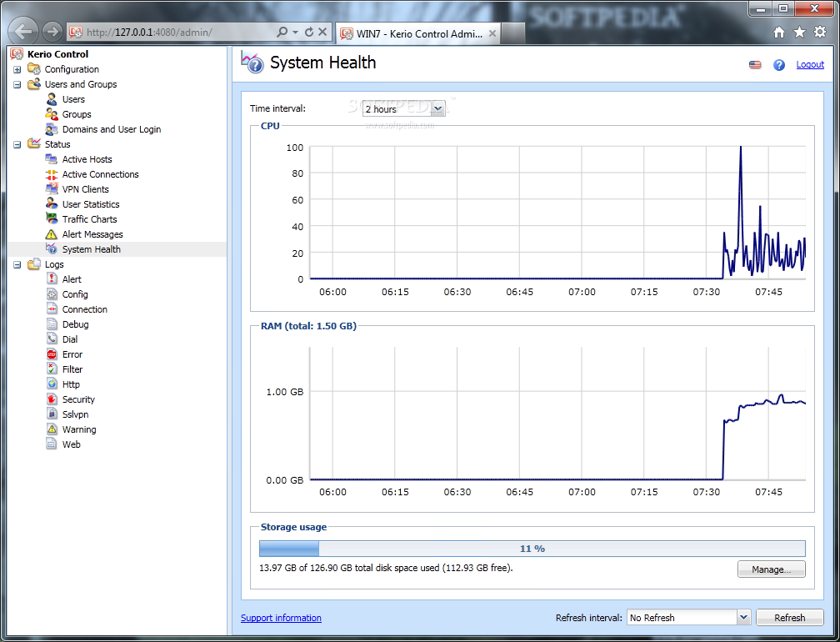Open browser Home page icon
The height and width of the screenshot is (642, 840).
[779, 33]
